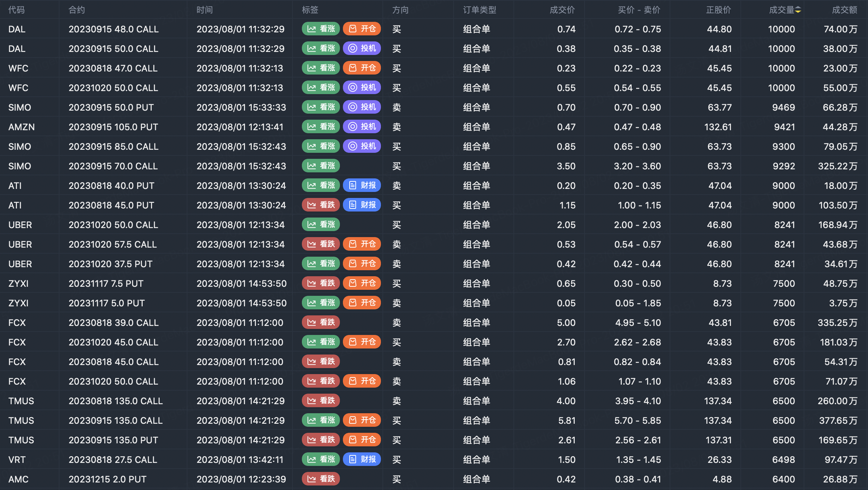868x490 pixels.
Task: Click 看涨 tag on UBER 50.0 CALL row
Action: click(x=321, y=225)
